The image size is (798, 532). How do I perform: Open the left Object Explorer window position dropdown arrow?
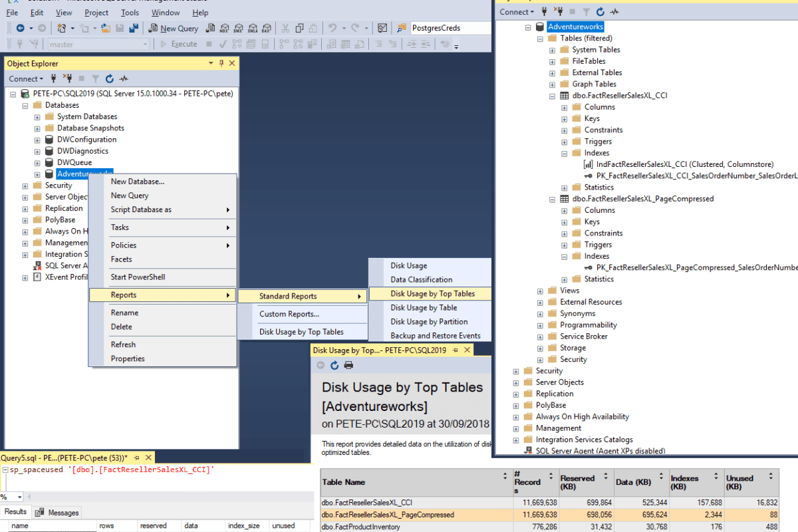point(211,63)
